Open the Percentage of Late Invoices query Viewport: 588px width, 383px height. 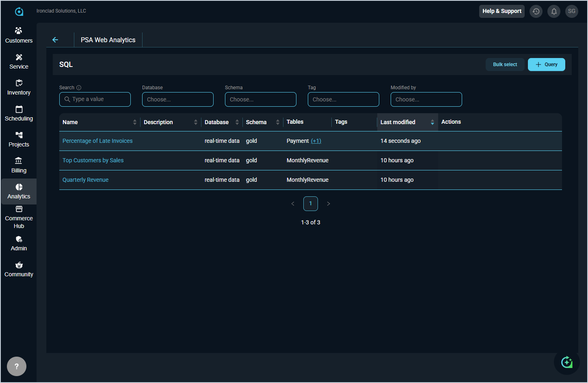pos(97,141)
